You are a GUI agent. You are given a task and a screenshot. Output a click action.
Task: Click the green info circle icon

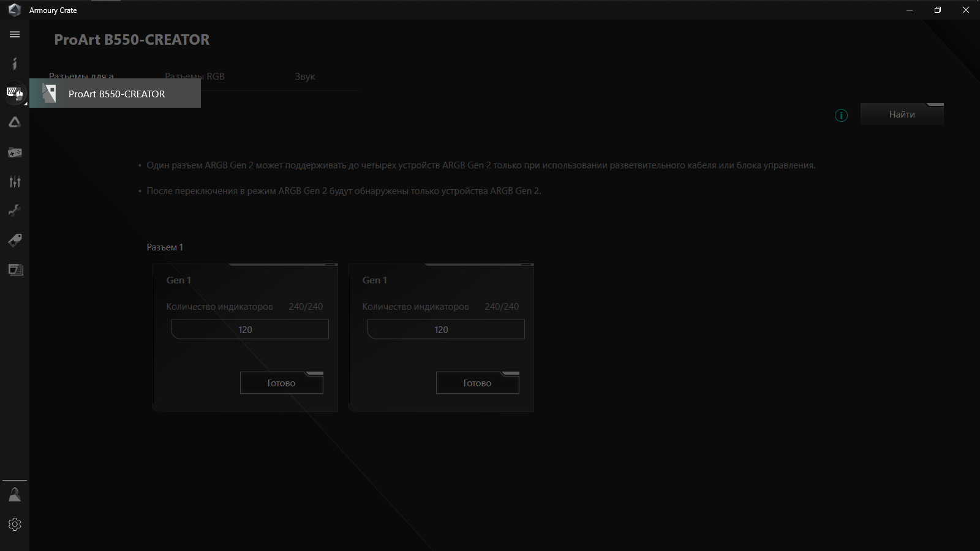coord(841,115)
